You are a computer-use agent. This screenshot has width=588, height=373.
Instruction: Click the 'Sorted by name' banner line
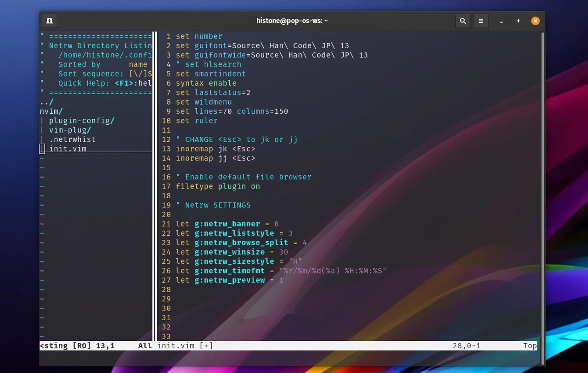94,65
